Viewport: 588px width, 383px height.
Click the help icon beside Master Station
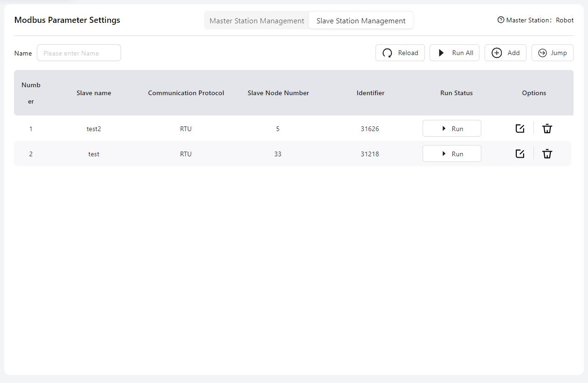pos(501,20)
